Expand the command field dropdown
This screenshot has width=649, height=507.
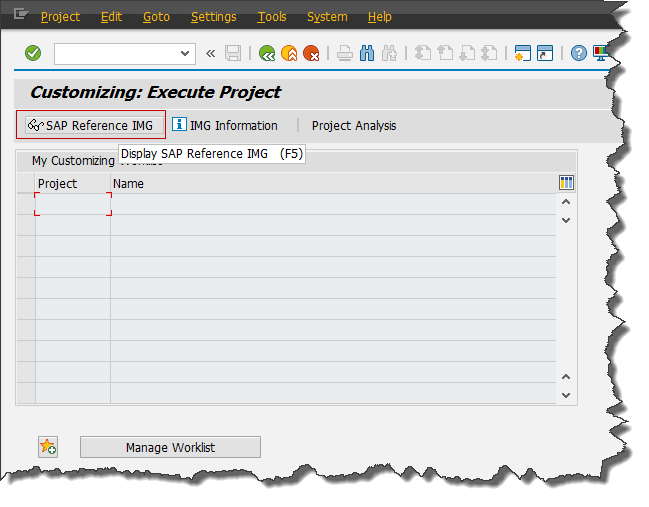(185, 53)
